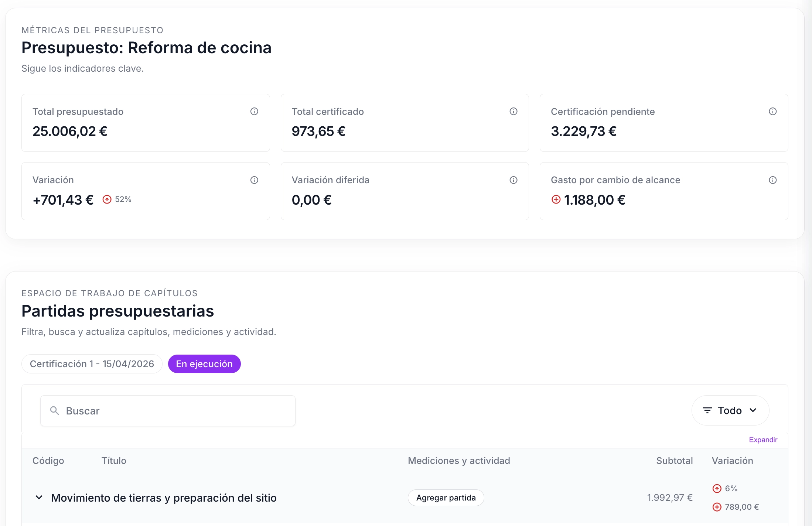Click the info icon on Certificación pendiente
The width and height of the screenshot is (812, 526).
coord(773,111)
